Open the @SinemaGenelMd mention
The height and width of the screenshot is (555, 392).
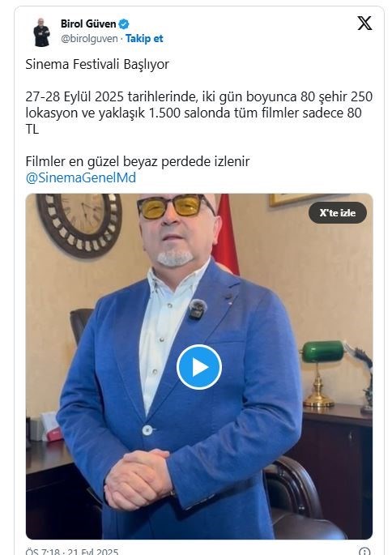point(81,177)
